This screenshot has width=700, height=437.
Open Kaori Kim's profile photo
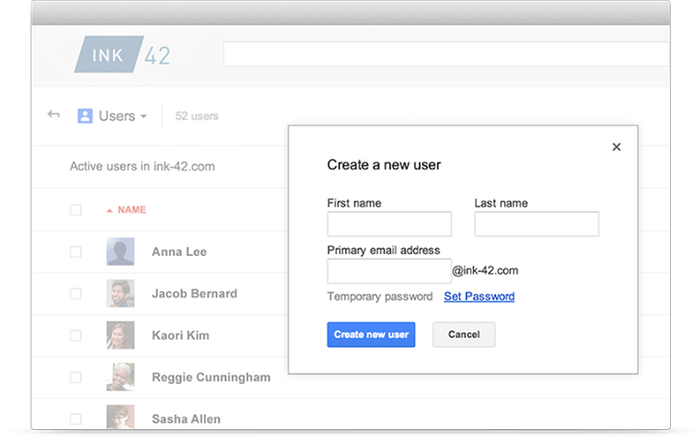(121, 336)
